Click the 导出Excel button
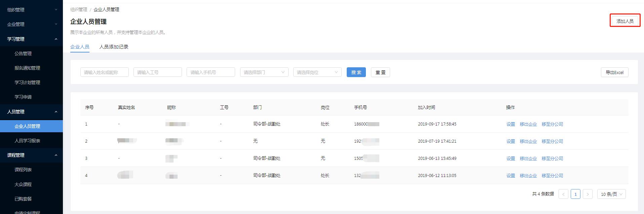The height and width of the screenshot is (214, 644). point(614,72)
